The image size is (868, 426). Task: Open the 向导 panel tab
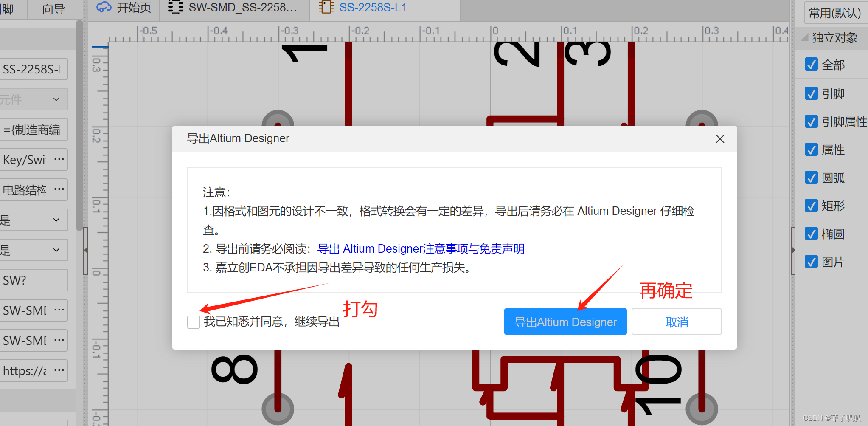[53, 9]
